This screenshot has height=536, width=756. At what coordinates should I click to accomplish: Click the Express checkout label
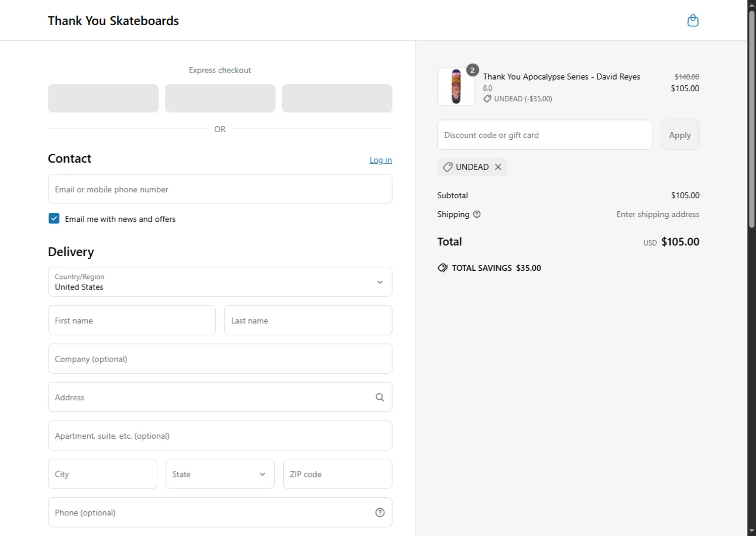220,70
